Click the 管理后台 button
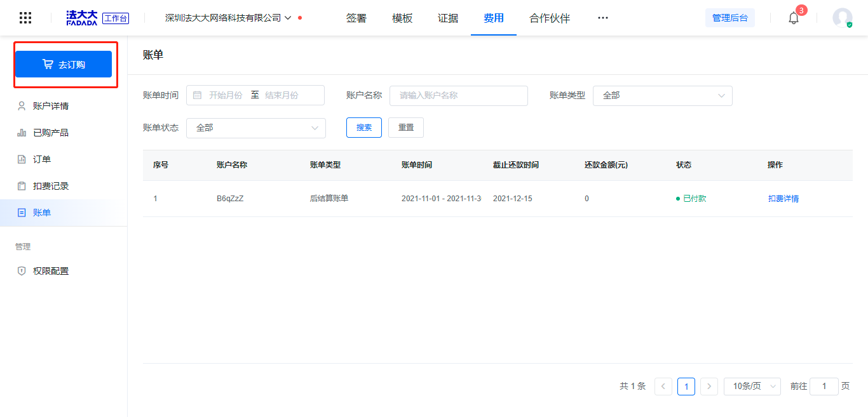This screenshot has width=868, height=417. coord(730,18)
